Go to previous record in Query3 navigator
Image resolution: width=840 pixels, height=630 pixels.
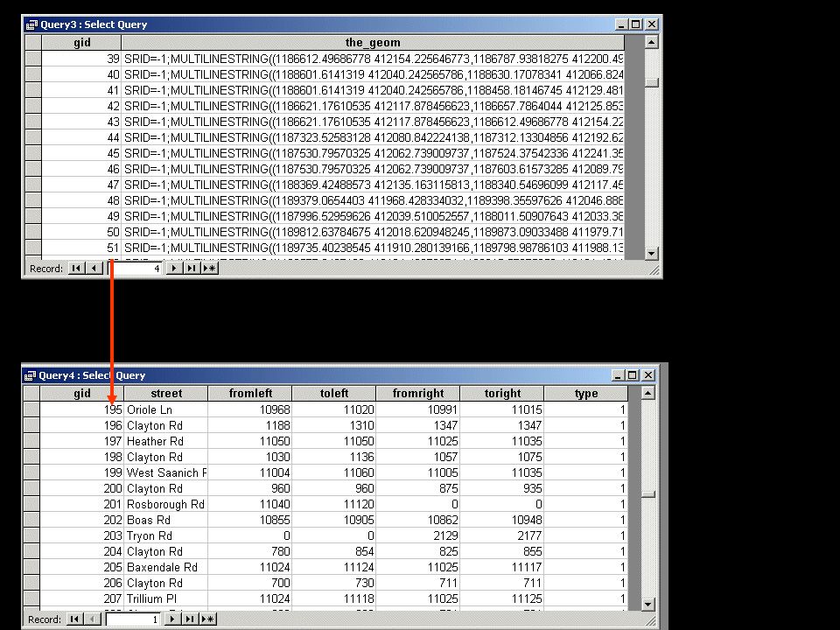tap(94, 269)
